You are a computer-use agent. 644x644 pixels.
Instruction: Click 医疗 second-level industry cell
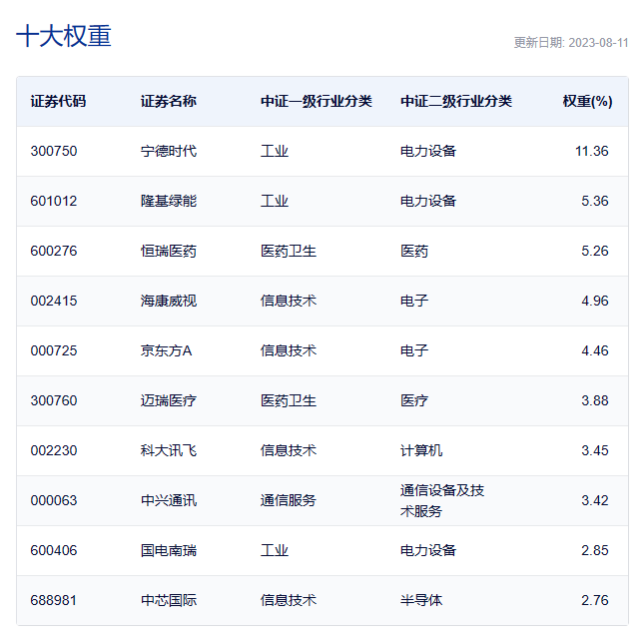(414, 400)
